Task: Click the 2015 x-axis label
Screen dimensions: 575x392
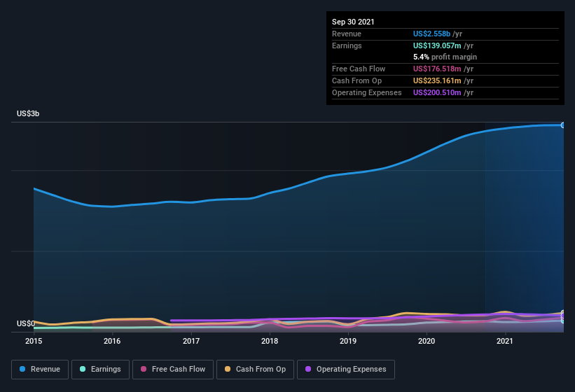Action: click(34, 341)
